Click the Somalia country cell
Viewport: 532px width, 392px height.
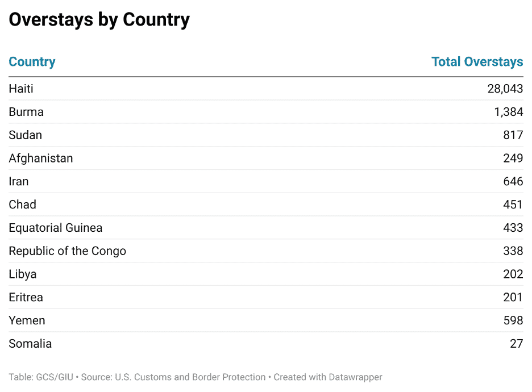[30, 344]
